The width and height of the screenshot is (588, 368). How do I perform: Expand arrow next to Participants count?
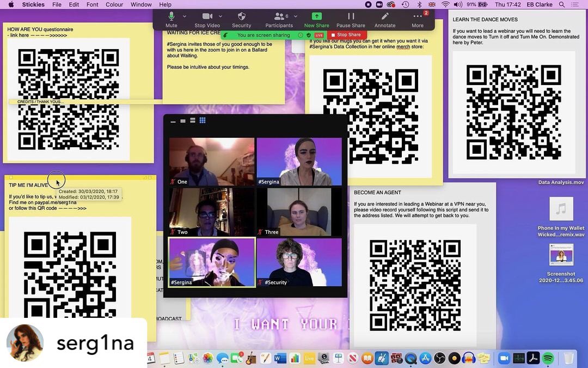296,16
